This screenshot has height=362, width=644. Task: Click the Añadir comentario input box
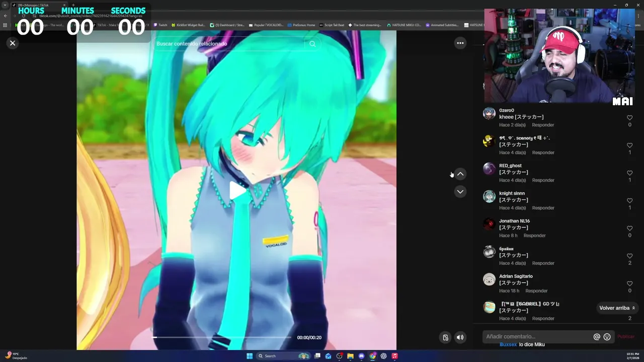(x=537, y=337)
